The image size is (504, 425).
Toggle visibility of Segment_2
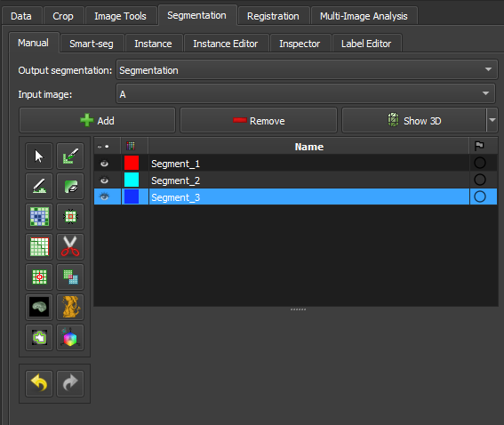point(104,180)
